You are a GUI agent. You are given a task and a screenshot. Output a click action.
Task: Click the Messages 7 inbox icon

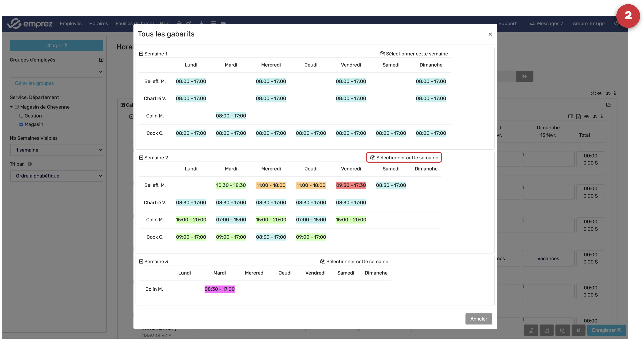pyautogui.click(x=532, y=23)
